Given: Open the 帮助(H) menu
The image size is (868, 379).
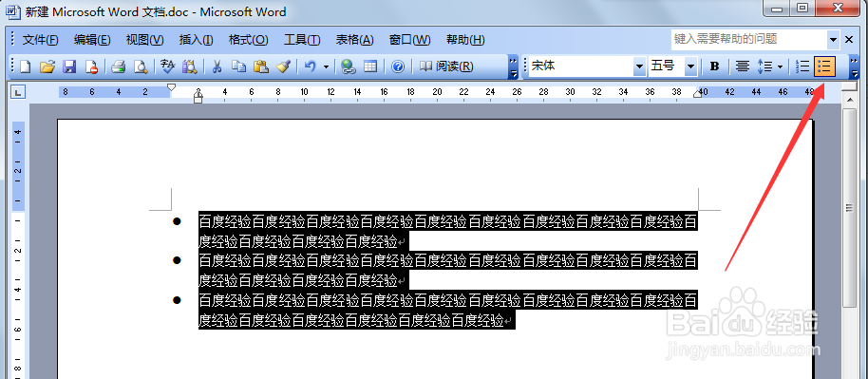Looking at the screenshot, I should pos(465,40).
